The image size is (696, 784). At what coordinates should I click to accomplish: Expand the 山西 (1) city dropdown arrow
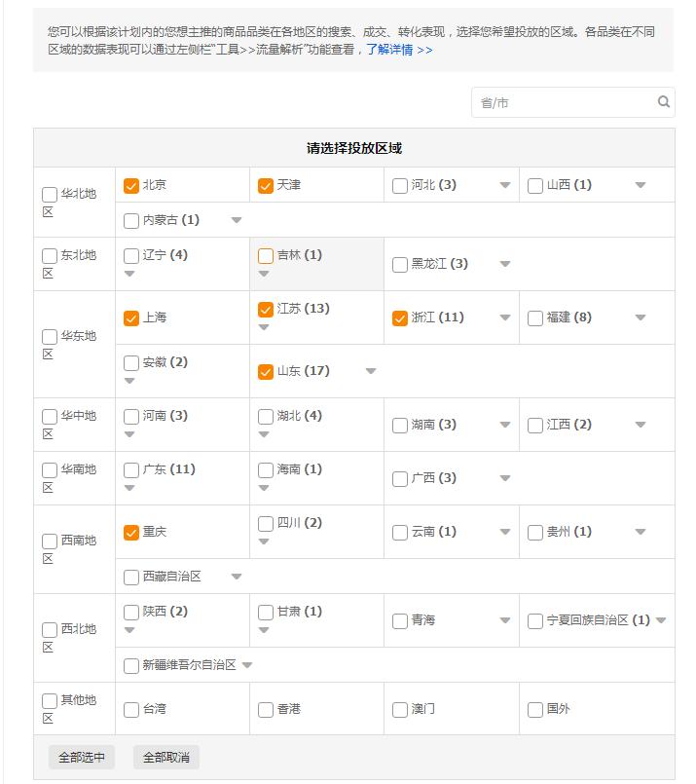pos(641,185)
